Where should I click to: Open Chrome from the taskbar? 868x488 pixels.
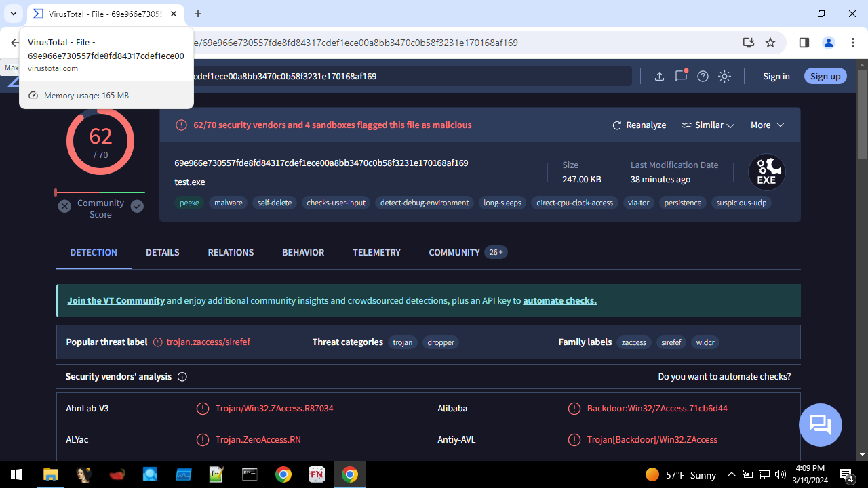[283, 474]
